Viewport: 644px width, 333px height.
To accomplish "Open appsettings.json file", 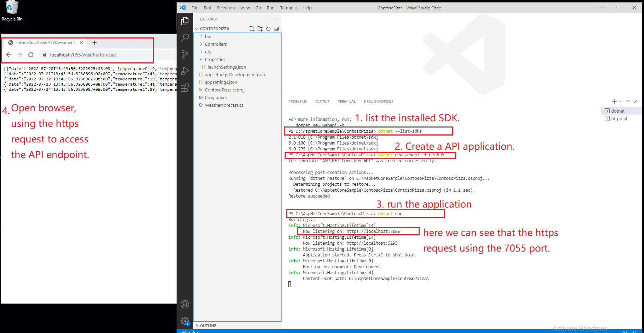I will [221, 82].
